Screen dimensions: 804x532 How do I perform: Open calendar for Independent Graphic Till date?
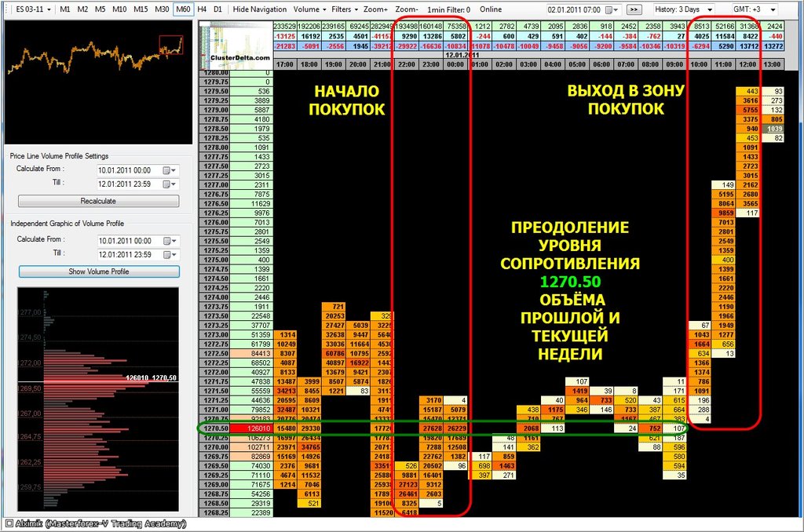(x=170, y=255)
